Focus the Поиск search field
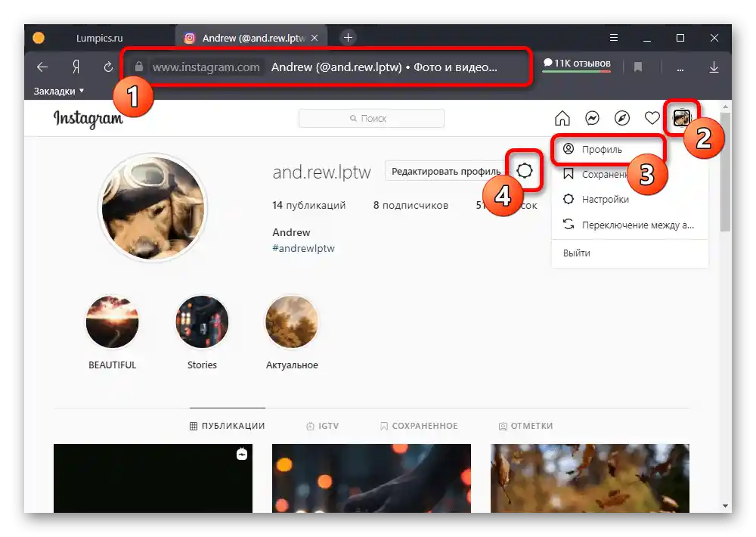 pos(371,118)
